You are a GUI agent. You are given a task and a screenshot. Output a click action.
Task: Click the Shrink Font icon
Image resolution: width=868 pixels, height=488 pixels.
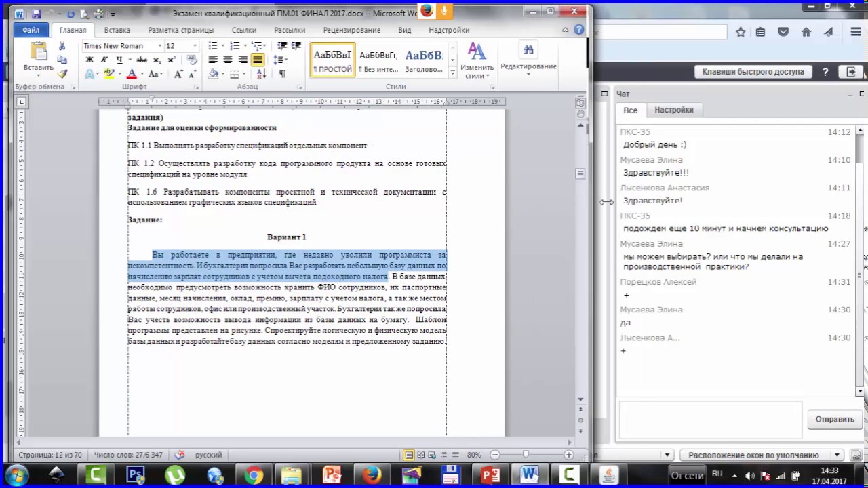pyautogui.click(x=193, y=74)
